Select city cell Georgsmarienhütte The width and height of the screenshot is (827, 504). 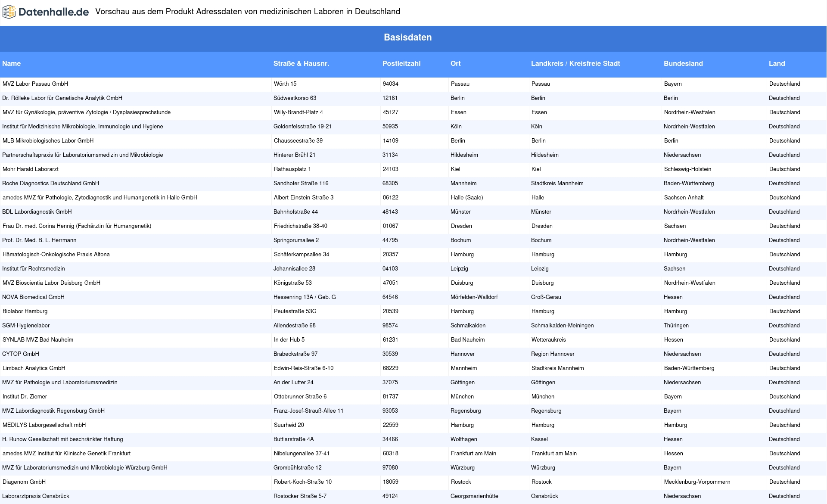(474, 496)
